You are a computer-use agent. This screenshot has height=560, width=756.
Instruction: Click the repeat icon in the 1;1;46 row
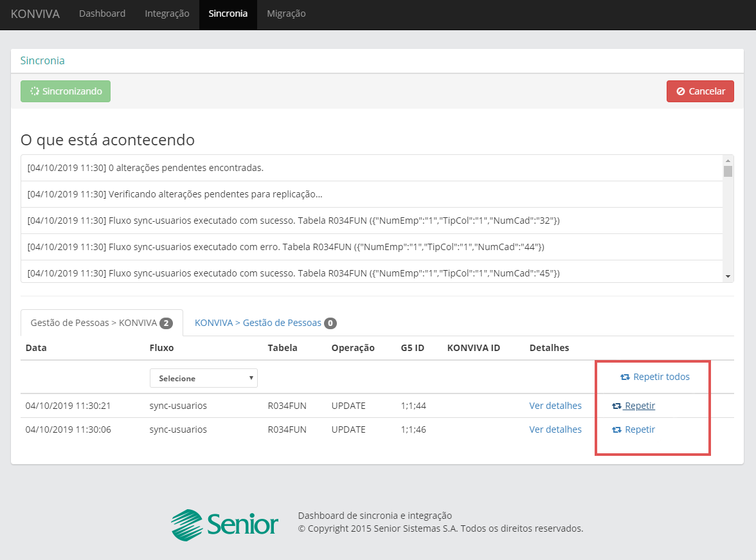click(x=616, y=429)
